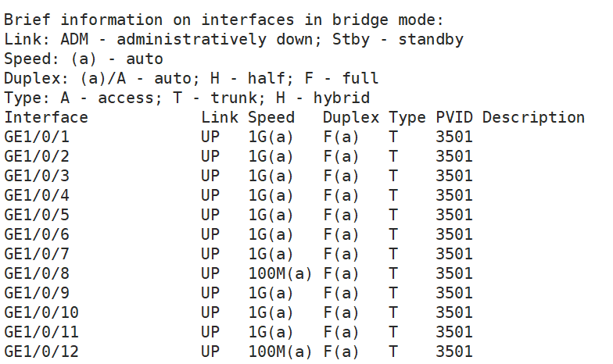The image size is (613, 364).
Task: Click the 100M(a) speed on GE1/0/12 row
Action: coord(281,352)
